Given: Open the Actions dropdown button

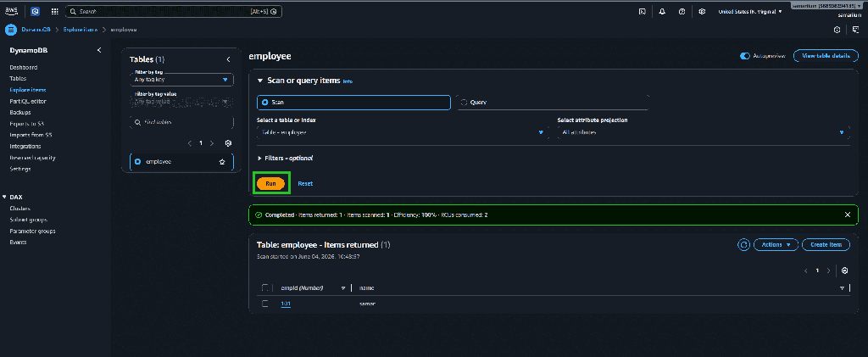Looking at the screenshot, I should [776, 244].
